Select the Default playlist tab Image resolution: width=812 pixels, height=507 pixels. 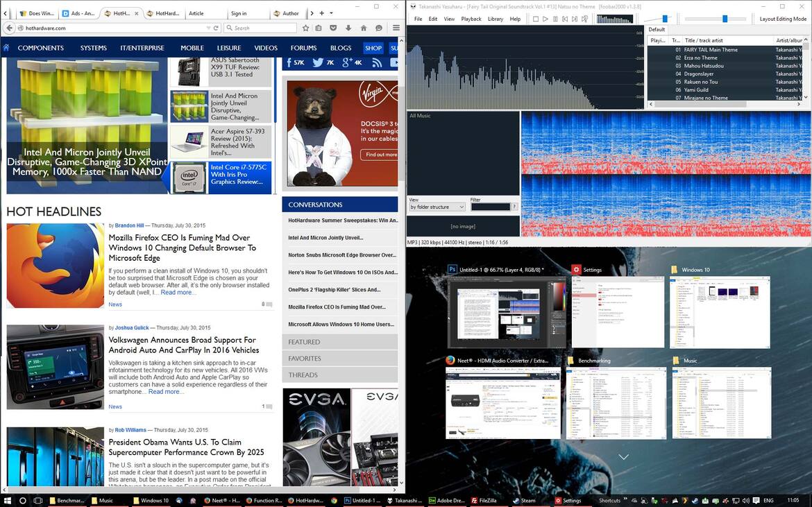tap(657, 30)
